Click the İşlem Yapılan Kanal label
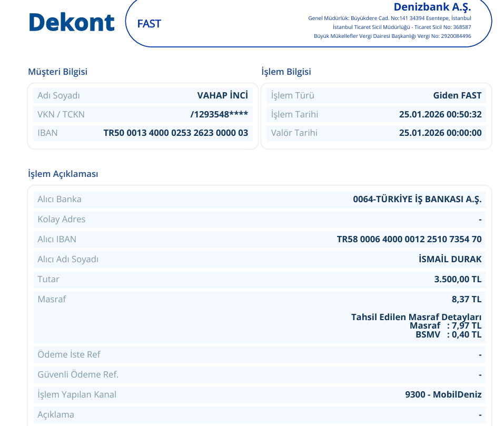Image resolution: width=504 pixels, height=426 pixels. tap(77, 394)
